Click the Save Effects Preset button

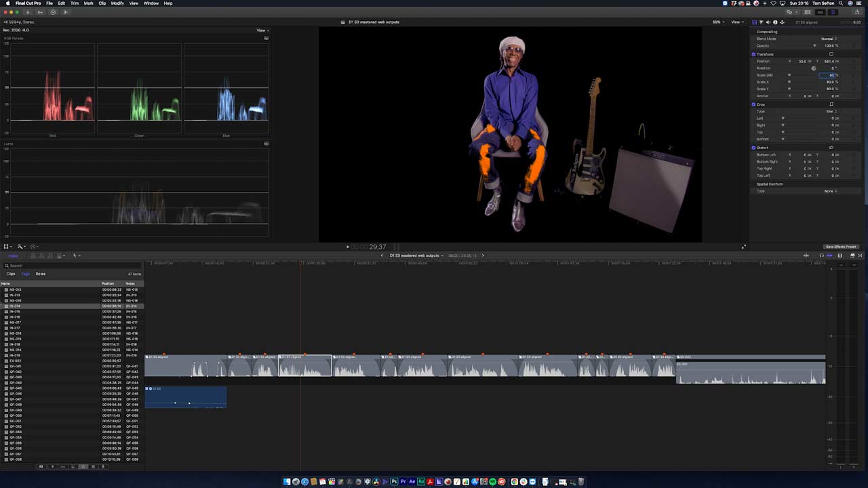pyautogui.click(x=841, y=247)
